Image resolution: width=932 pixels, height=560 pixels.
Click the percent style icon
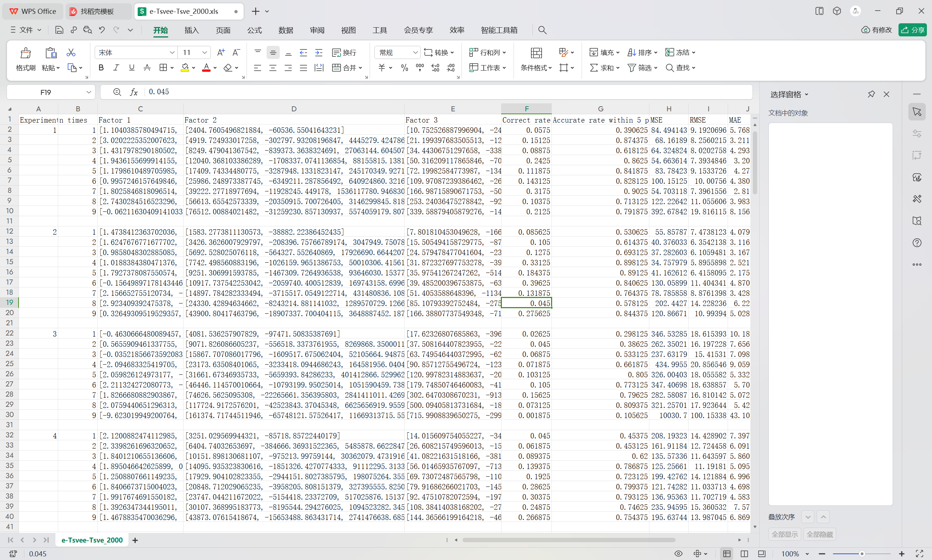tap(404, 68)
